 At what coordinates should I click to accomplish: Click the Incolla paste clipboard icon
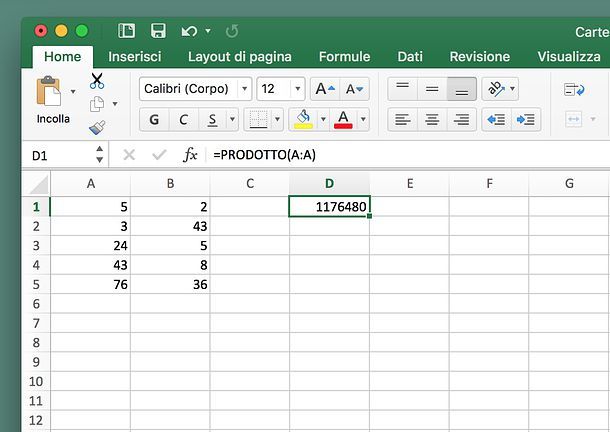[48, 91]
